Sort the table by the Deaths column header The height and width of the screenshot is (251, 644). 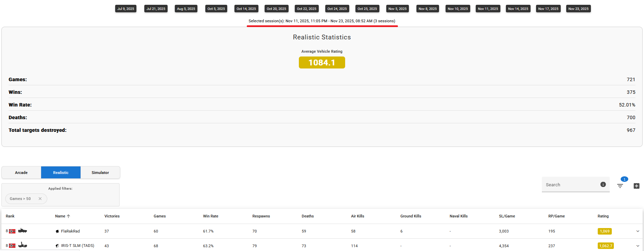tap(308, 216)
